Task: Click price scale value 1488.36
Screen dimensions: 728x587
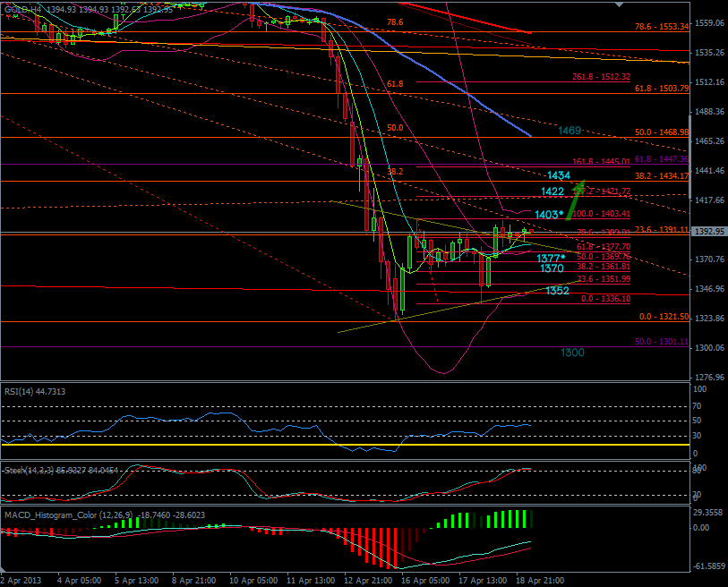Action: click(709, 111)
